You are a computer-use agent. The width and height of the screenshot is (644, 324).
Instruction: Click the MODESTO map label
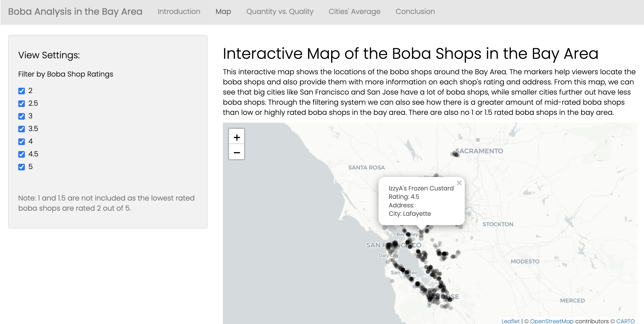[x=525, y=261]
